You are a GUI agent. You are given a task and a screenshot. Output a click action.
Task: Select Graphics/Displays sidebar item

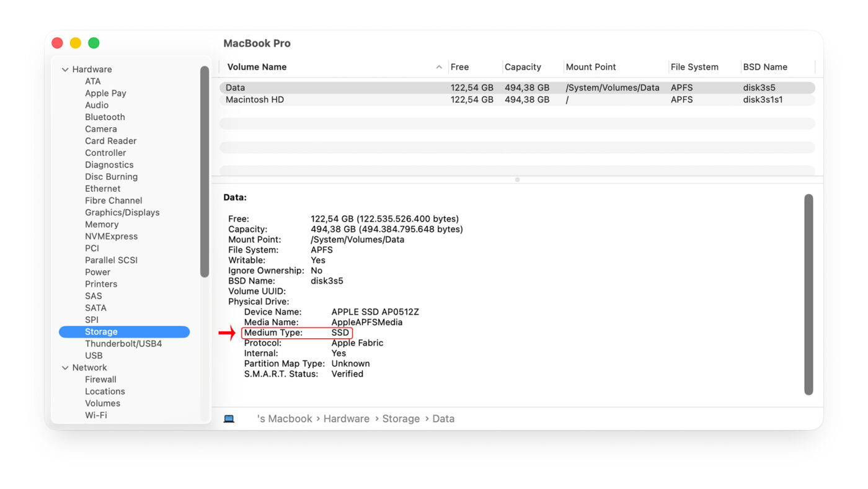(122, 213)
